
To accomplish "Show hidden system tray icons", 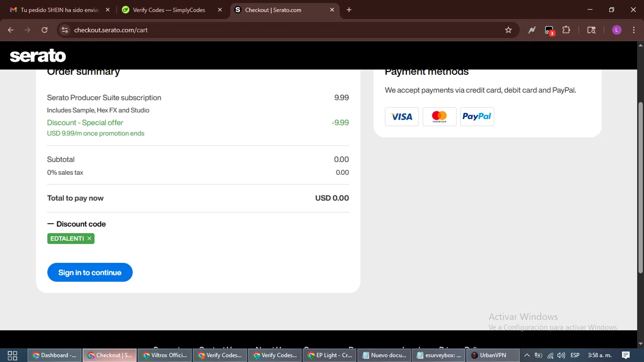I will [527, 356].
